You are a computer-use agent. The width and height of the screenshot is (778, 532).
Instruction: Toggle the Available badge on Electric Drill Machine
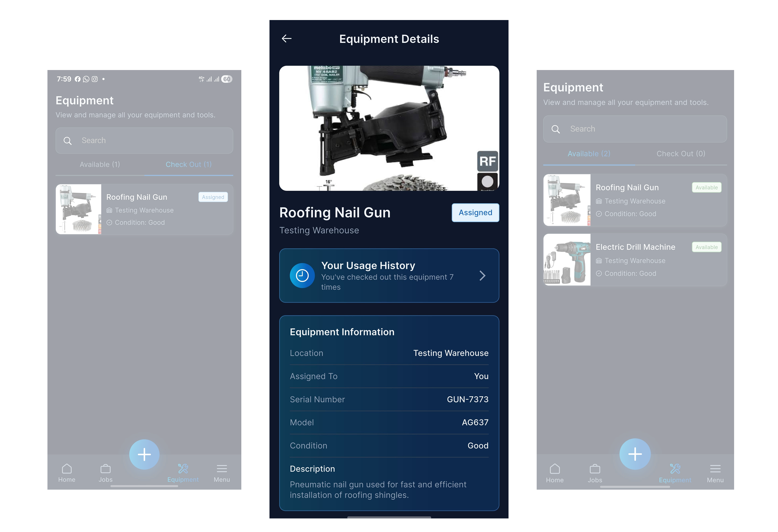(706, 247)
